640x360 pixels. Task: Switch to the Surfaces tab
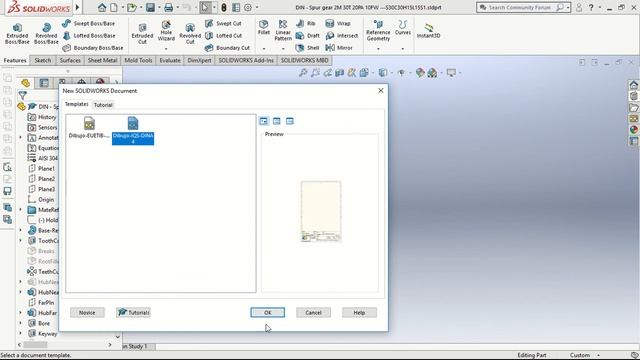click(70, 60)
